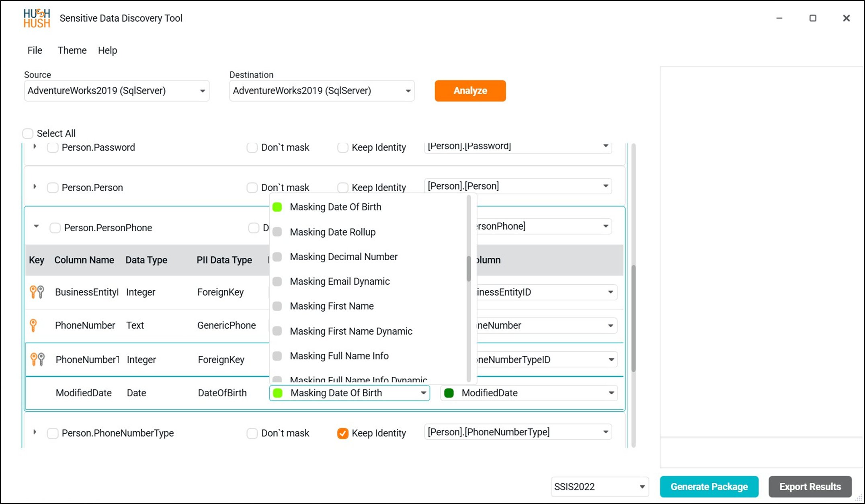This screenshot has height=504, width=865.
Task: Enable Don't mask for Person.Password
Action: pos(252,147)
